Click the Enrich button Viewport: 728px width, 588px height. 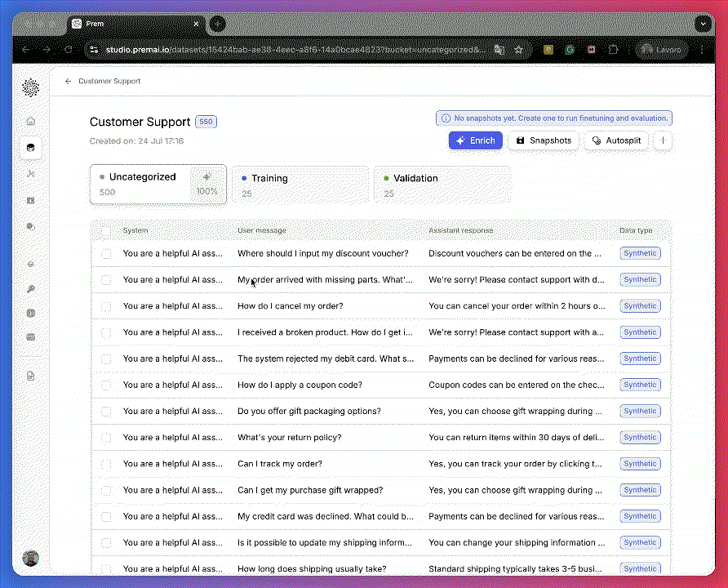pos(476,140)
